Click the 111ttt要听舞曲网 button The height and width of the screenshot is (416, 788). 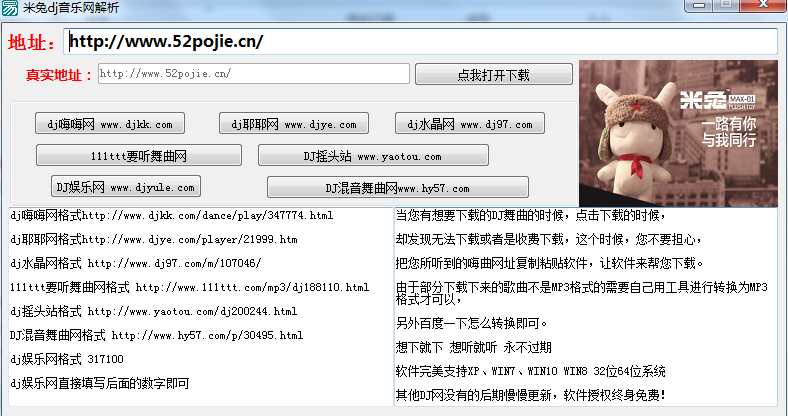coord(139,155)
